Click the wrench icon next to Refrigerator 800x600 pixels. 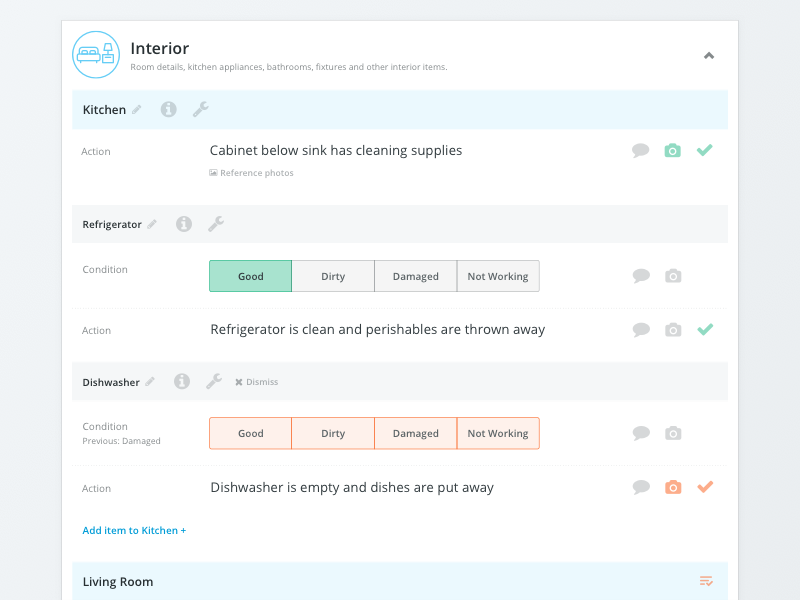[x=216, y=224]
